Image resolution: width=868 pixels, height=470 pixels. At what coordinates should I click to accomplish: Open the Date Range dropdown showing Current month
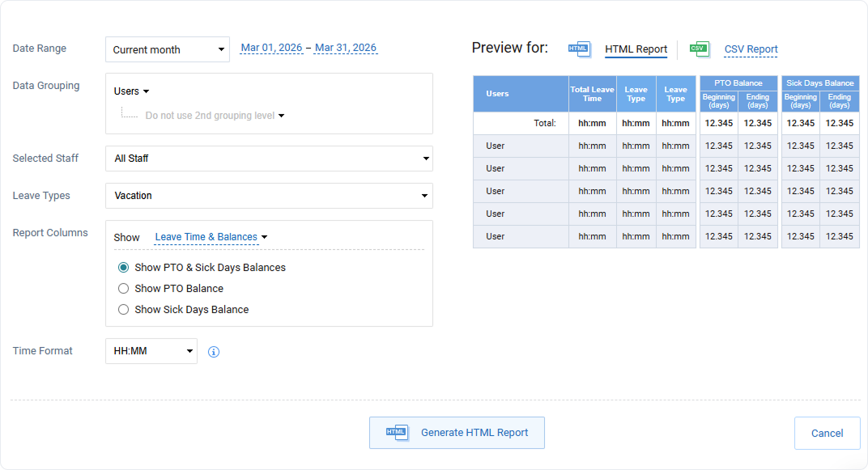(x=167, y=49)
